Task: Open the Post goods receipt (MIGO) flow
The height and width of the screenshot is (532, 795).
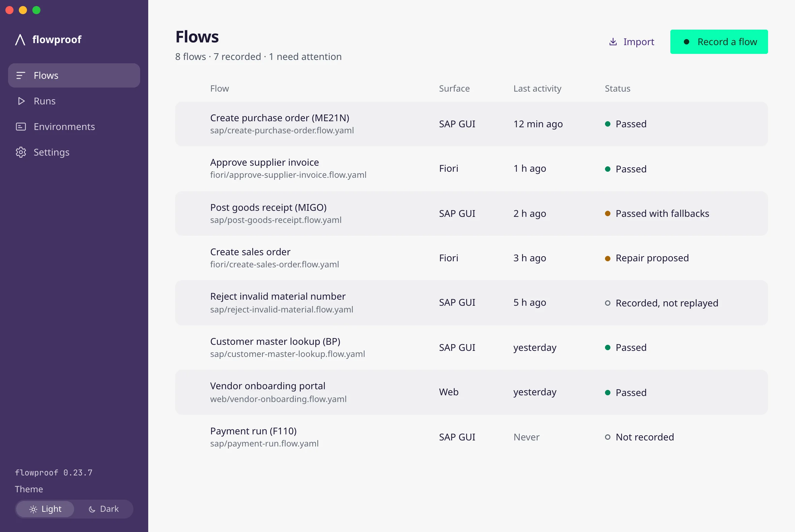Action: click(472, 213)
